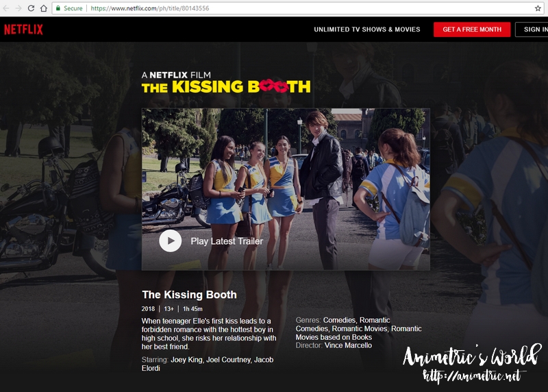Open the Sign In button
This screenshot has width=548, height=392.
[x=532, y=29]
